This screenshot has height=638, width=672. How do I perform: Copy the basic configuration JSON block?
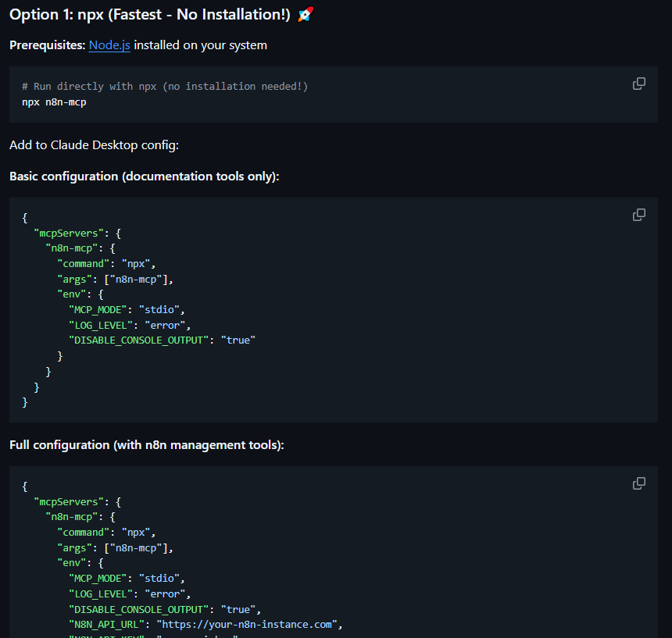coord(638,215)
